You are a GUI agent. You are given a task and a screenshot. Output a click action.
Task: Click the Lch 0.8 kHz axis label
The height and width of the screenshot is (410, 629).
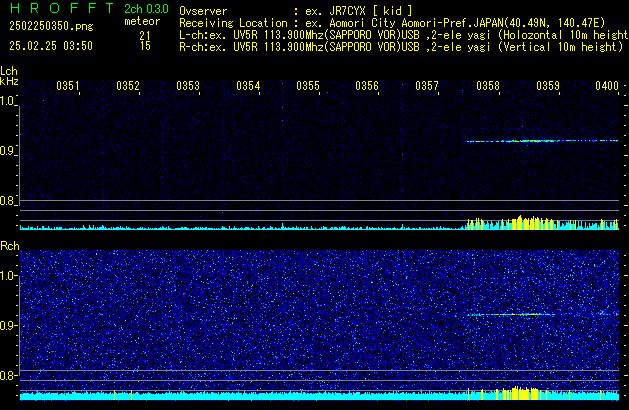coord(7,201)
